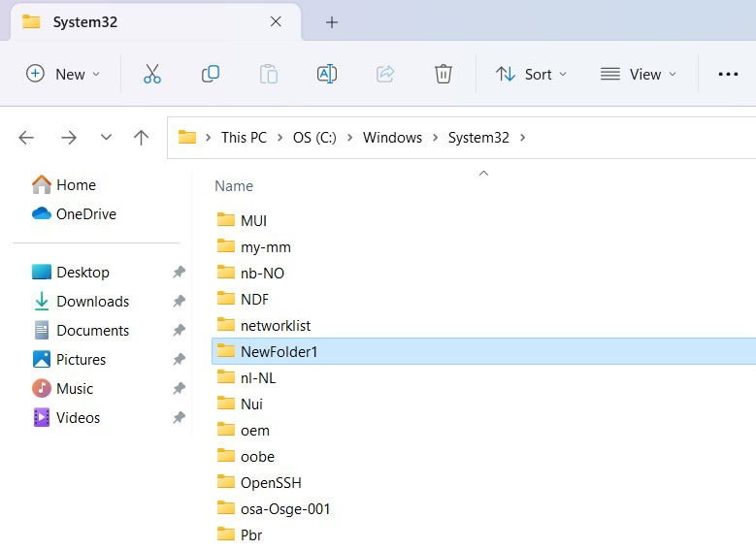Click the Copy icon in toolbar

click(x=211, y=75)
